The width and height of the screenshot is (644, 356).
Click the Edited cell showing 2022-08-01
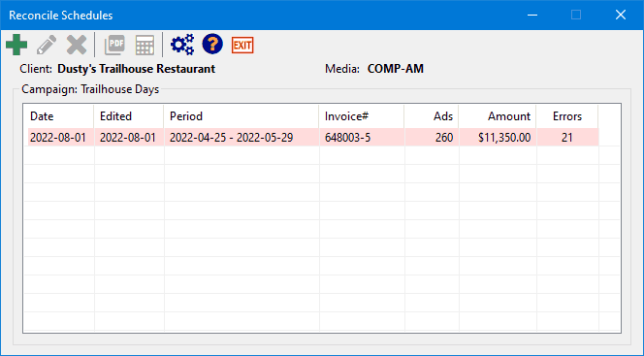[128, 137]
